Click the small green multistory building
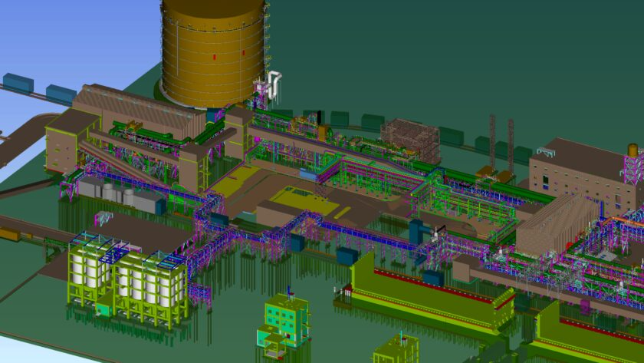Screen dimensions: 644x363 (x=286, y=316)
